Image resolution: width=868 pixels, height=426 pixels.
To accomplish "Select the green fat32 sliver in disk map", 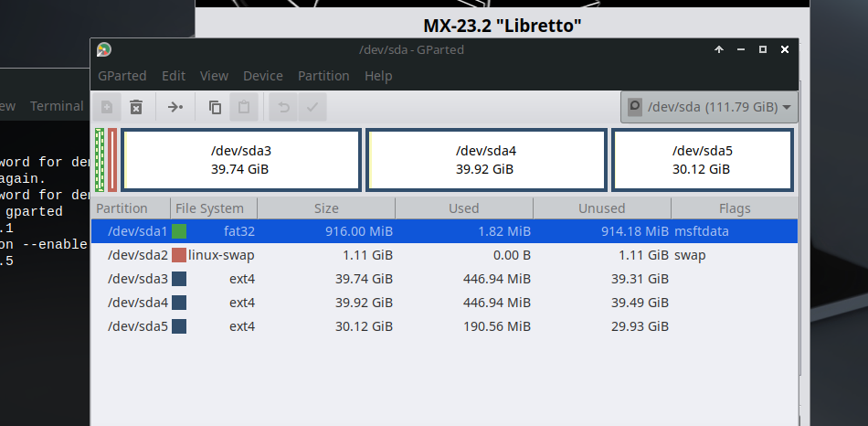I will tap(100, 160).
